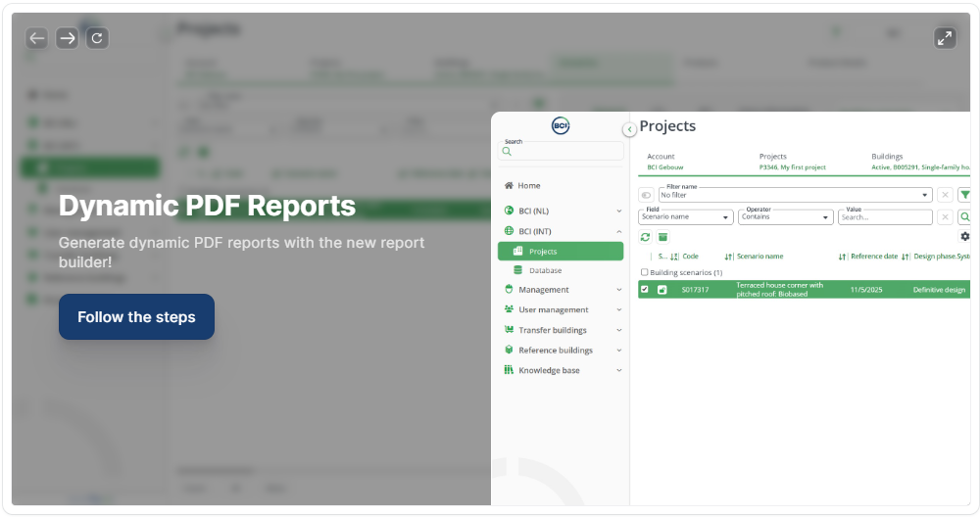Screen dimensions: 980x517
Task: Clear the Value field with X button
Action: point(945,216)
